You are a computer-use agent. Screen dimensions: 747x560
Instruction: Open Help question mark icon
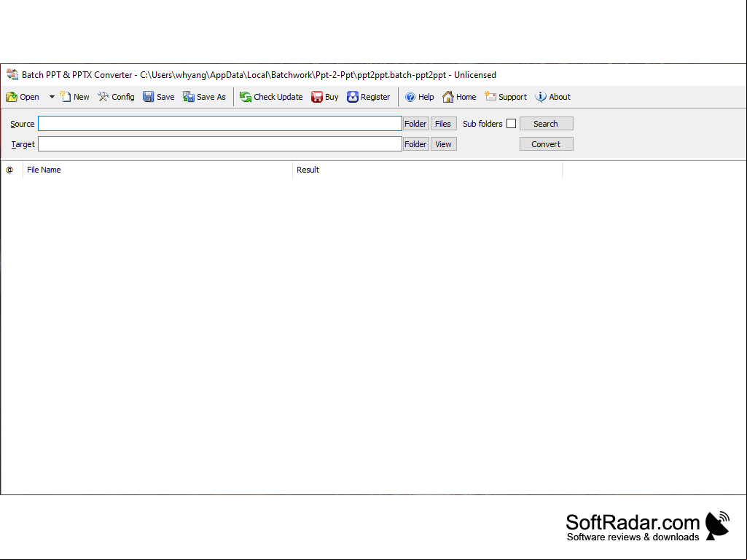[410, 97]
